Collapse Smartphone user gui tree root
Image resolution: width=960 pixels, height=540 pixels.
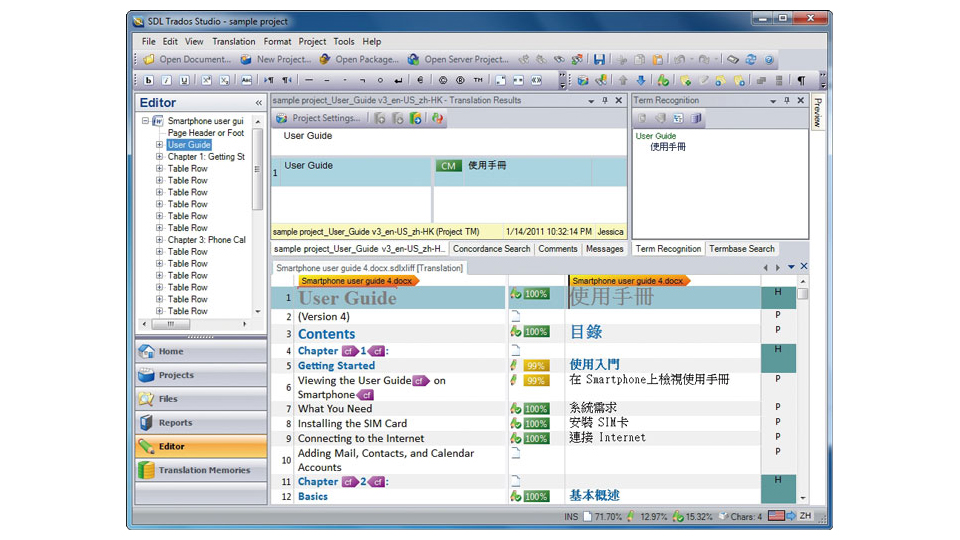coord(145,121)
